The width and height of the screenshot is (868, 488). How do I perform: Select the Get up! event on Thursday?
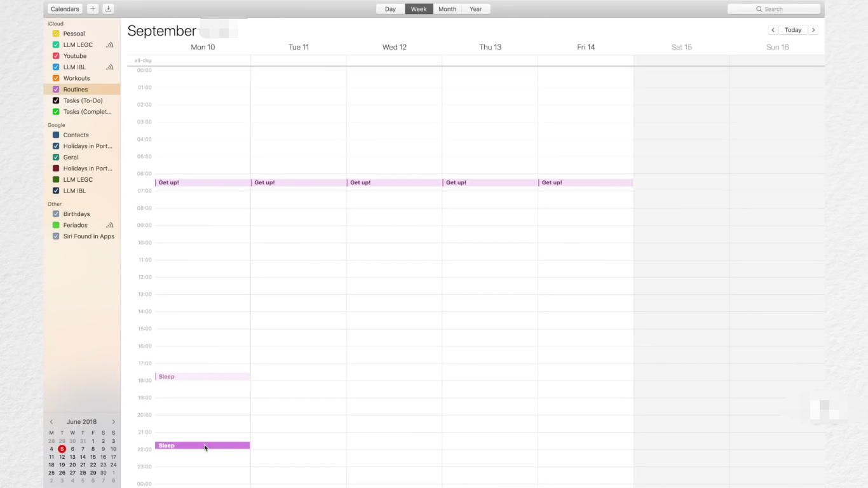(x=490, y=182)
